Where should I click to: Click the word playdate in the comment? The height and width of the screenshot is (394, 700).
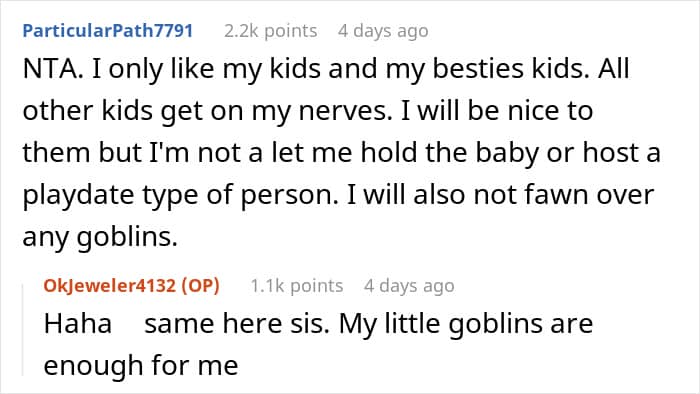tap(78, 195)
